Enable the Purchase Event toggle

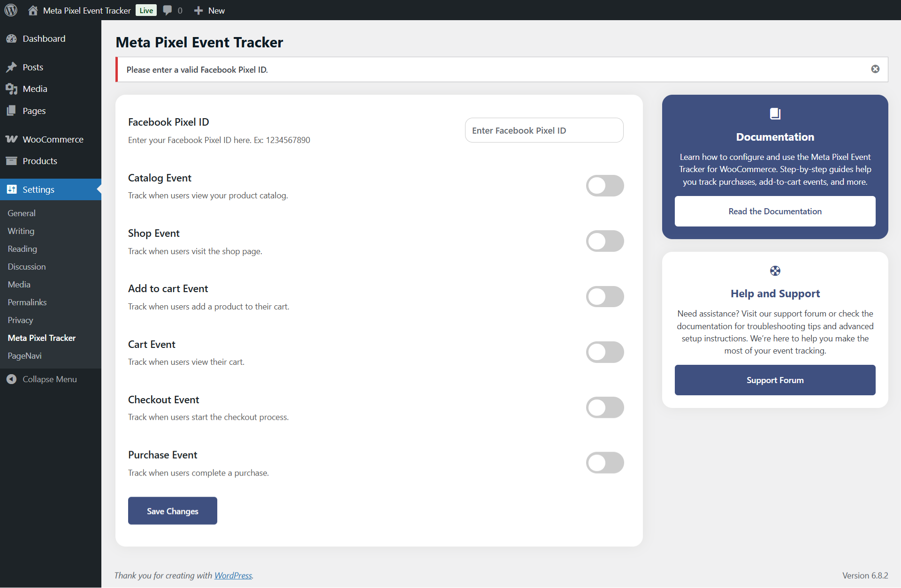605,463
